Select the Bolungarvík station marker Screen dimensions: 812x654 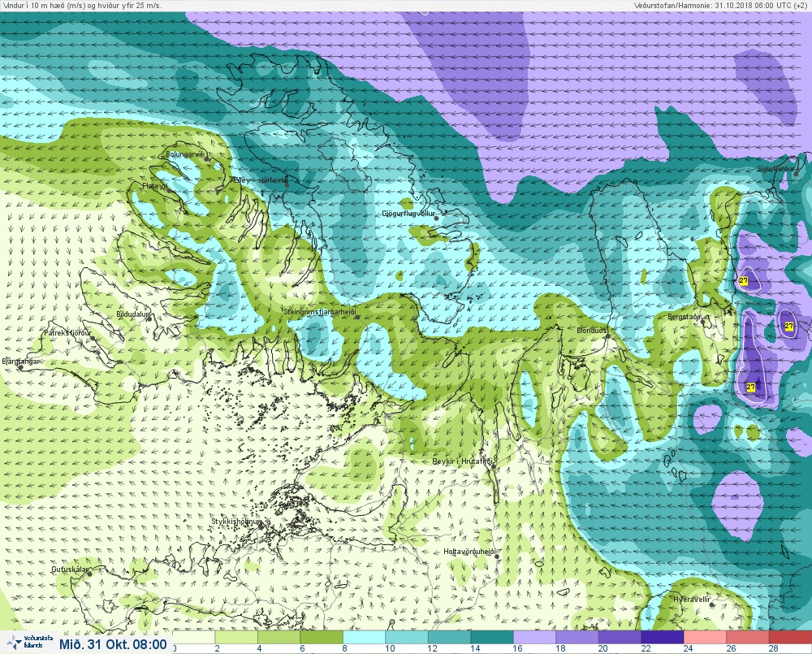(207, 159)
